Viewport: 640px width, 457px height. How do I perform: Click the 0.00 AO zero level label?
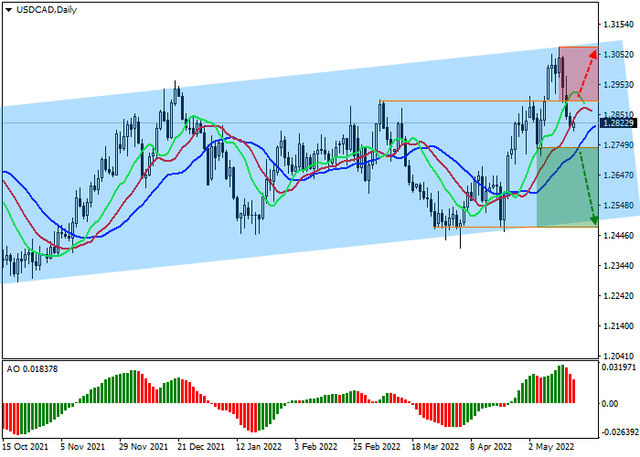[x=610, y=404]
